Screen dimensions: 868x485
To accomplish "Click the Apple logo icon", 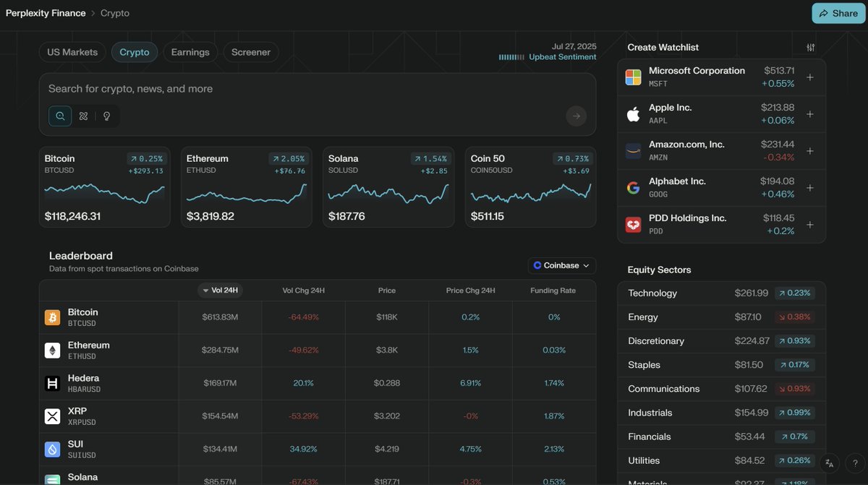I will (x=633, y=114).
